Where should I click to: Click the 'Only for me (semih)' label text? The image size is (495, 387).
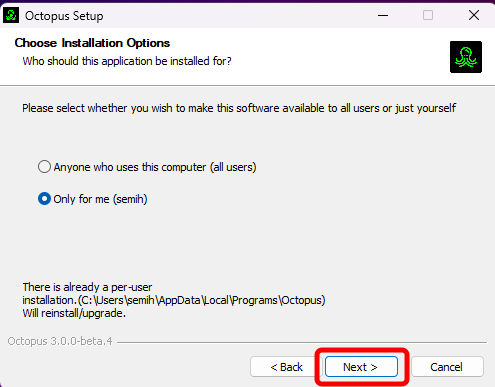click(x=100, y=199)
